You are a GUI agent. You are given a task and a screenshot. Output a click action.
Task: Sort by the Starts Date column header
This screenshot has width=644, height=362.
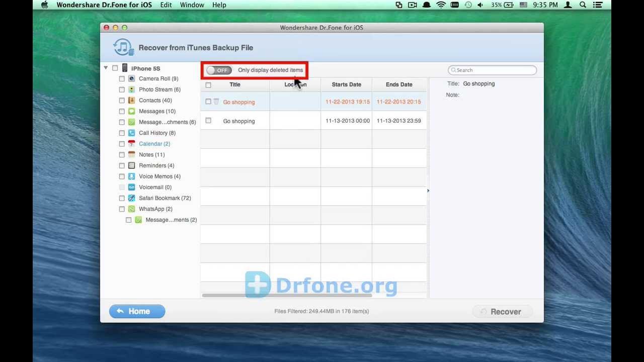point(347,84)
